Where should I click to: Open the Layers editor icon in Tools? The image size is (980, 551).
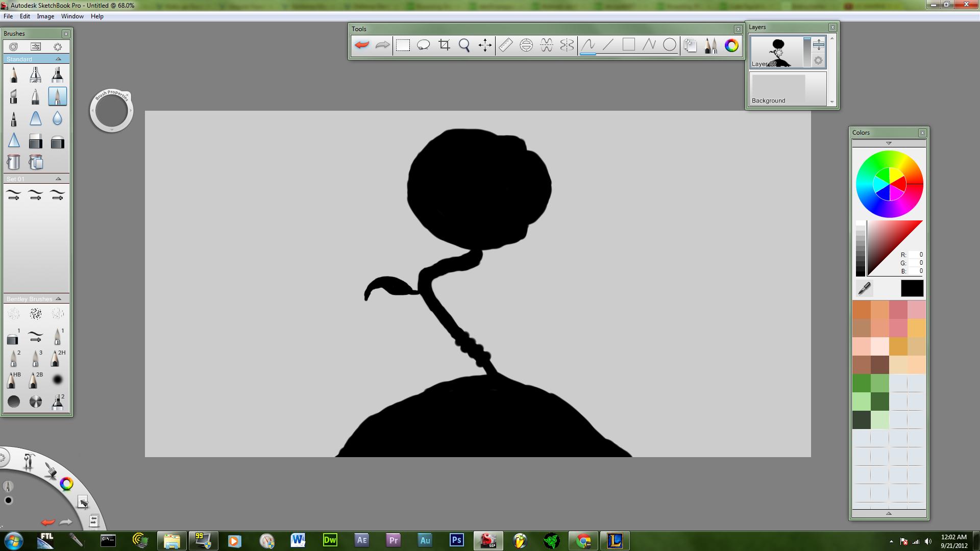click(x=690, y=45)
